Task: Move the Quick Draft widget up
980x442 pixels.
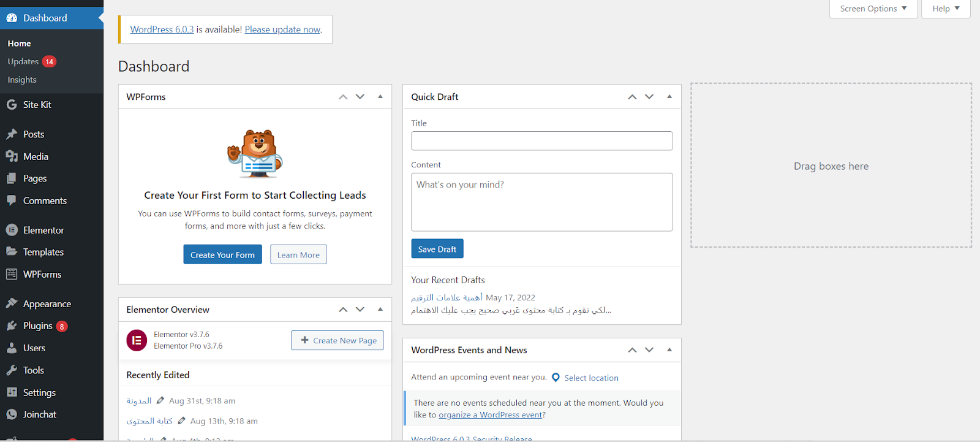Action: coord(632,97)
